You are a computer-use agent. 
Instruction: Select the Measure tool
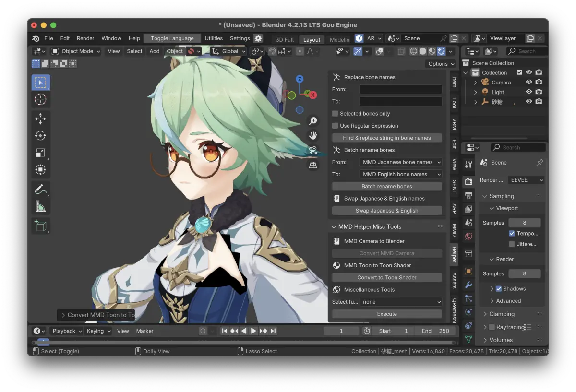point(41,206)
